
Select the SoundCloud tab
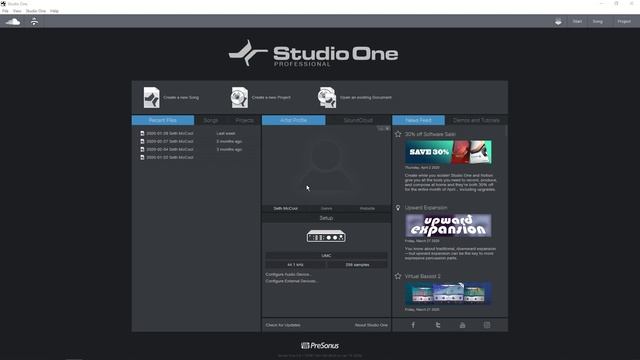[x=358, y=120]
